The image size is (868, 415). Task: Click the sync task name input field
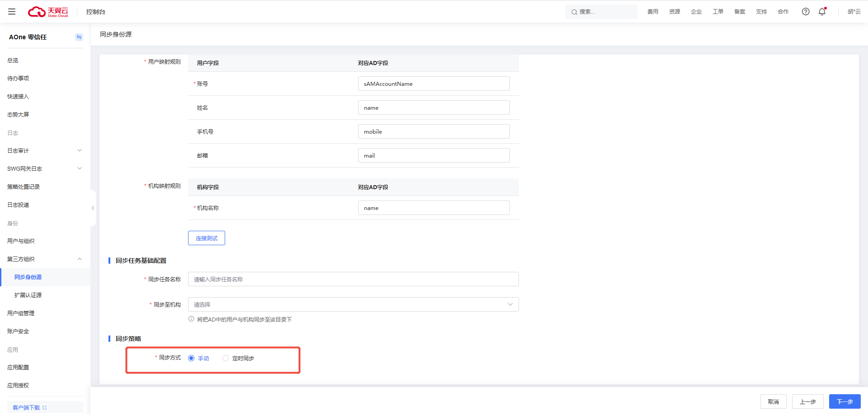[x=353, y=279]
